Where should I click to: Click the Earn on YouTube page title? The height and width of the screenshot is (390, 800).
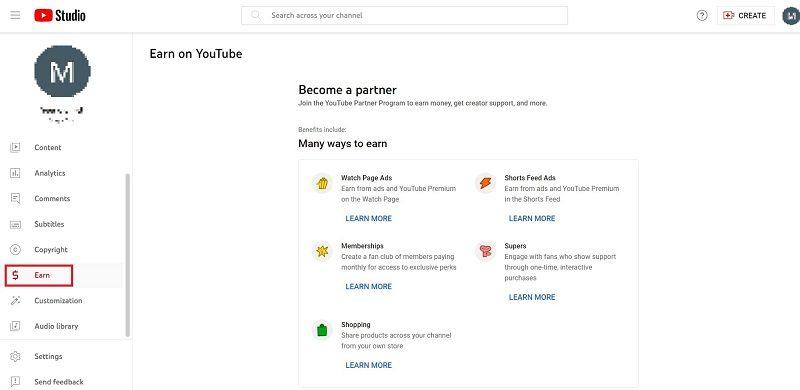tap(196, 54)
